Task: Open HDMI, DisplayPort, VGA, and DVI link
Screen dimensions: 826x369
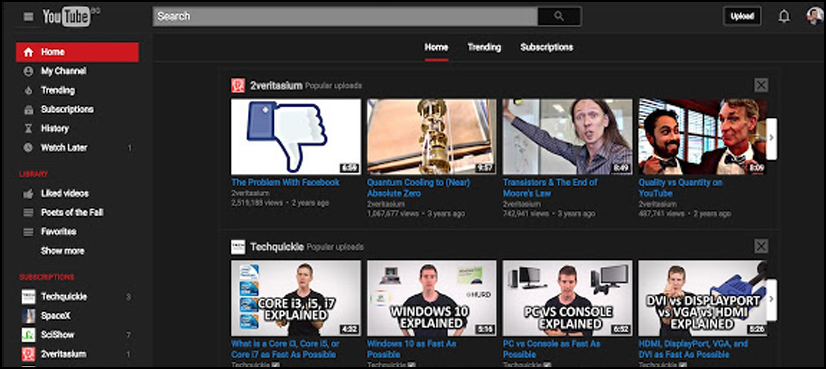Action: pos(693,349)
